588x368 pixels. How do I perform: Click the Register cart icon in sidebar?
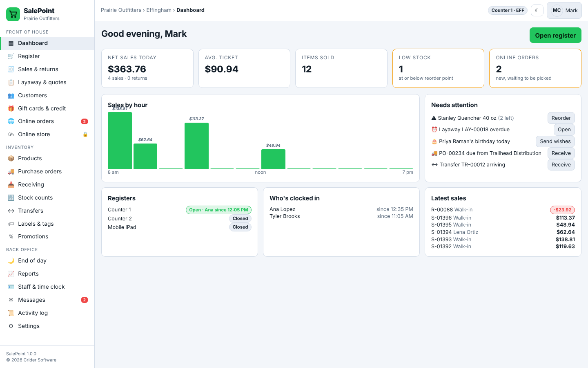(11, 56)
